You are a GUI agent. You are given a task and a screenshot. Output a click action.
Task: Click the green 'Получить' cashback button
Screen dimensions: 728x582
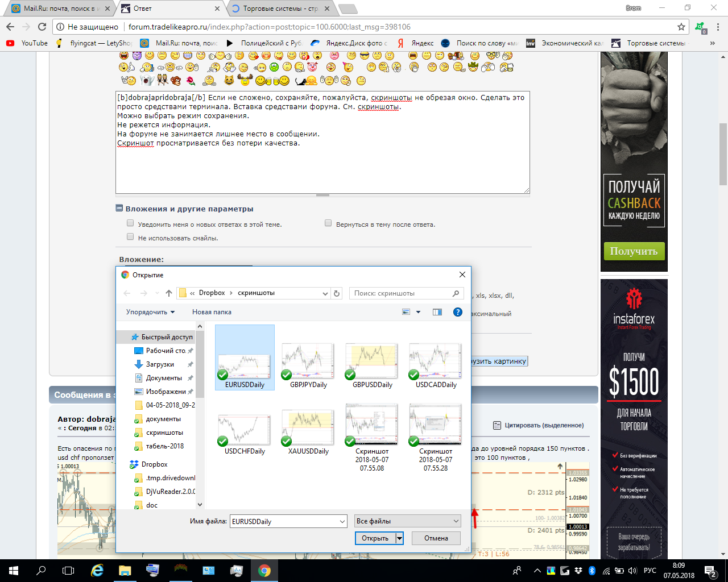click(x=634, y=251)
